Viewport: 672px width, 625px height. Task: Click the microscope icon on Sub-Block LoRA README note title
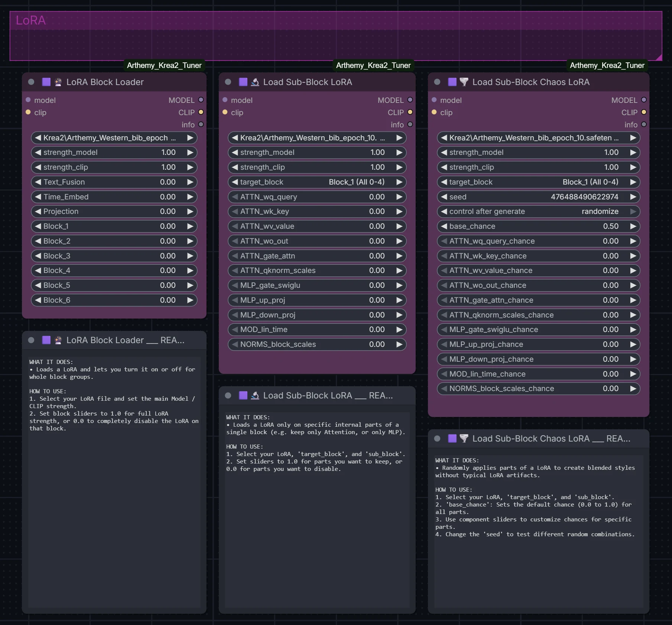click(x=255, y=395)
